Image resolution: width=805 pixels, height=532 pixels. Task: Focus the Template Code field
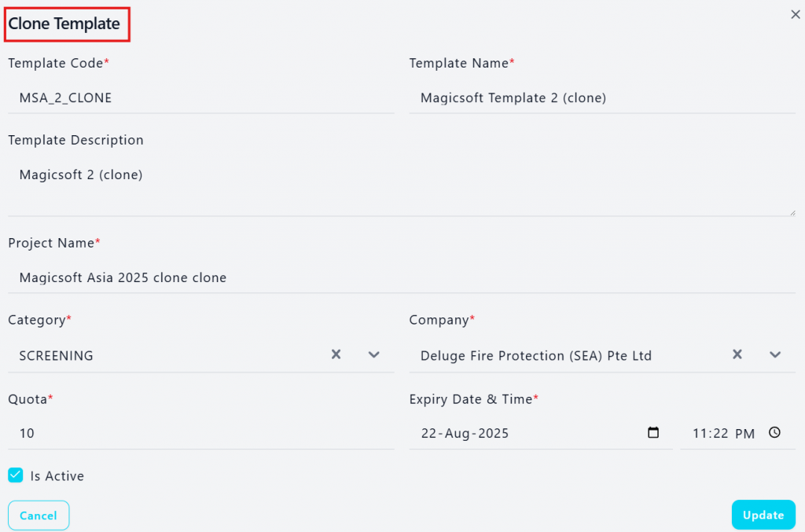coord(201,97)
